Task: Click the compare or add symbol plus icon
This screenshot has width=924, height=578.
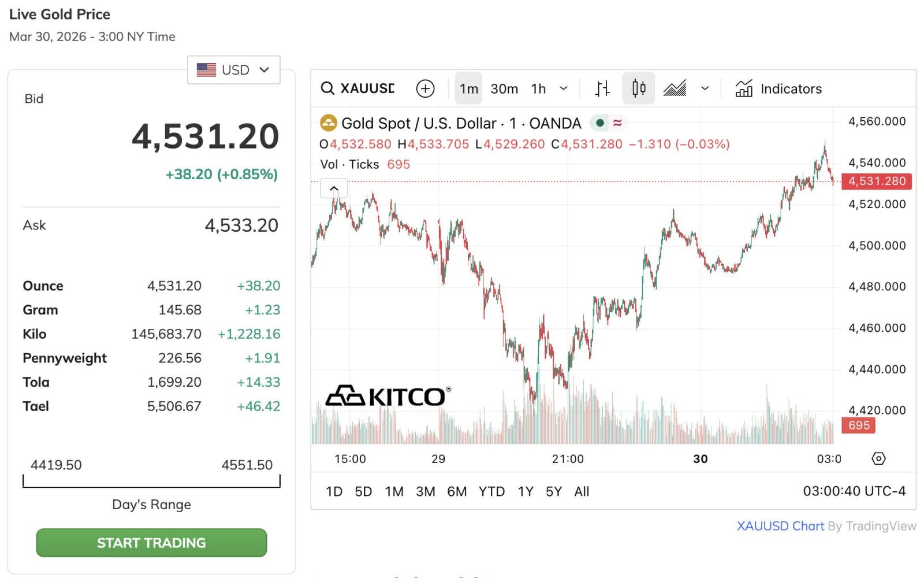Action: (x=425, y=88)
